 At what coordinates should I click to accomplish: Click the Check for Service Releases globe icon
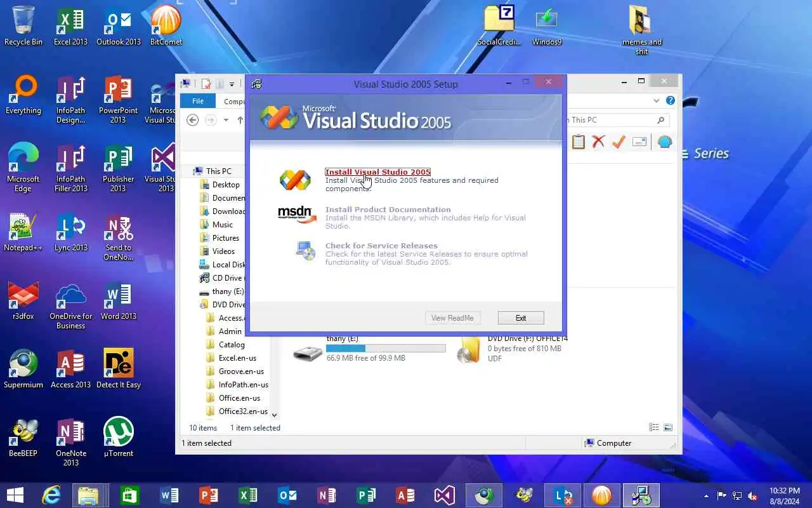(306, 251)
